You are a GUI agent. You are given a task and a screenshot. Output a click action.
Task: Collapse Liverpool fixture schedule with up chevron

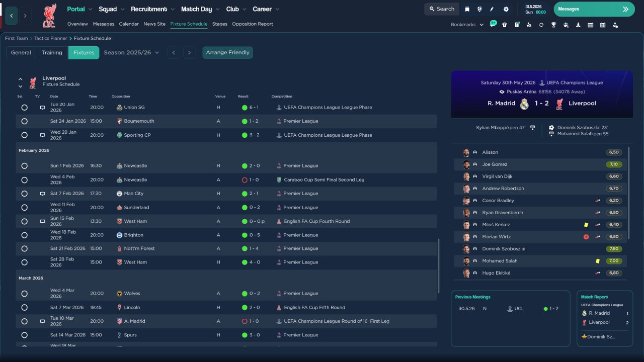tap(21, 79)
